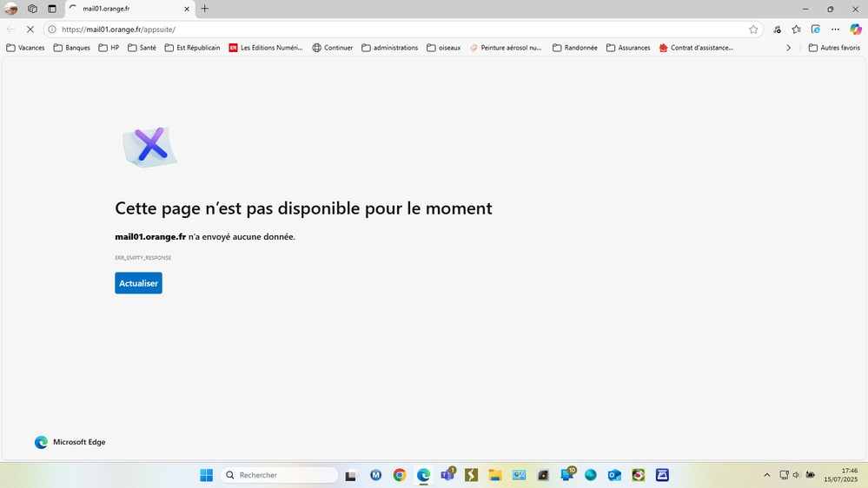Stop loading the page with the X button
The width and height of the screenshot is (868, 488).
pyautogui.click(x=30, y=30)
